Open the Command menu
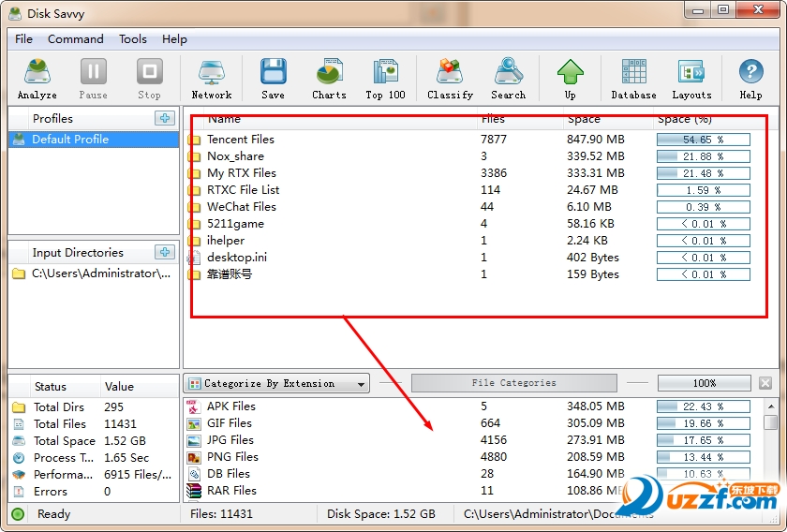 76,39
